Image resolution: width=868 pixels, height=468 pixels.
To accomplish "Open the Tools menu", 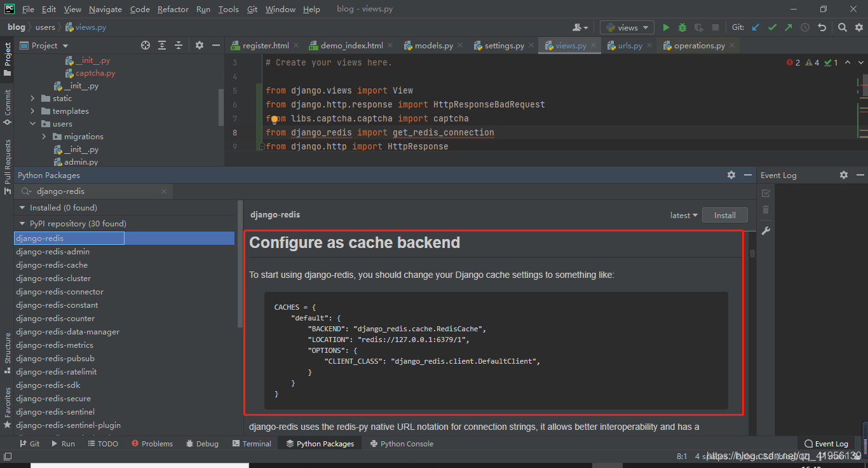I will pos(228,10).
